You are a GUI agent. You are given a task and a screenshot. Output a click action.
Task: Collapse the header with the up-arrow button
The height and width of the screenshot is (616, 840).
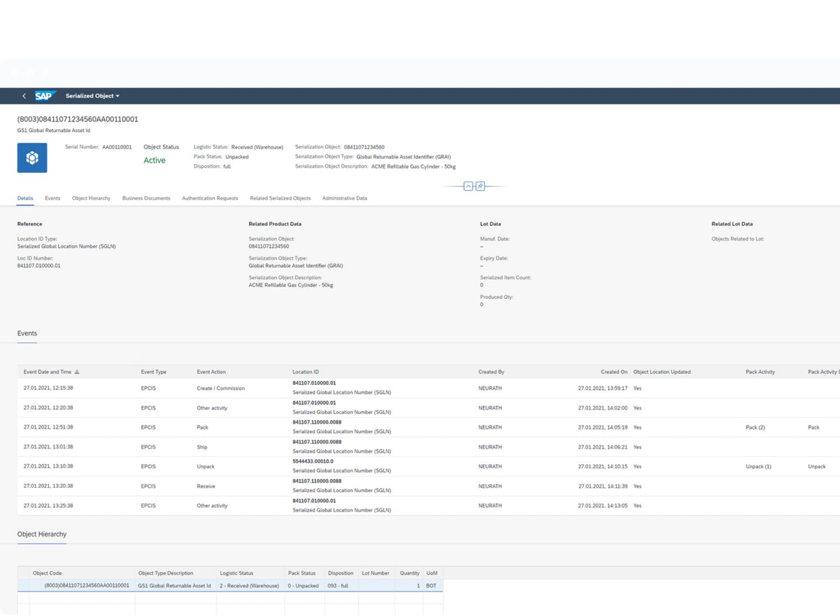[468, 186]
